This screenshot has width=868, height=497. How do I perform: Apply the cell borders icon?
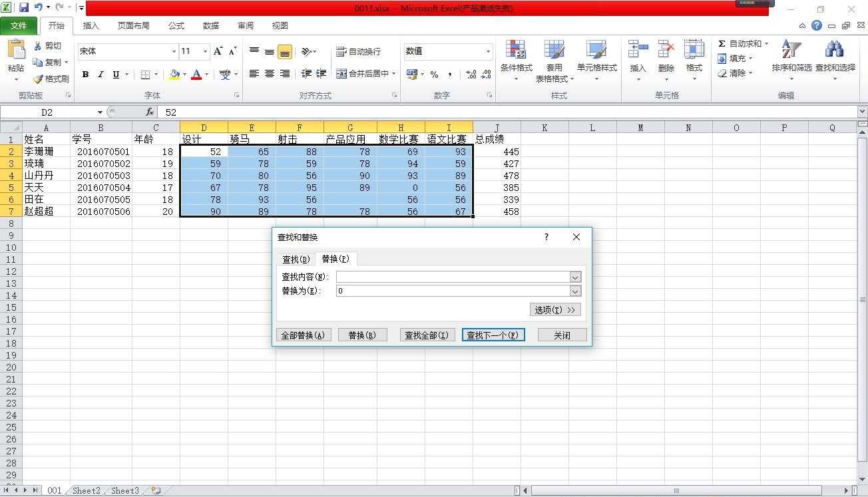point(145,75)
